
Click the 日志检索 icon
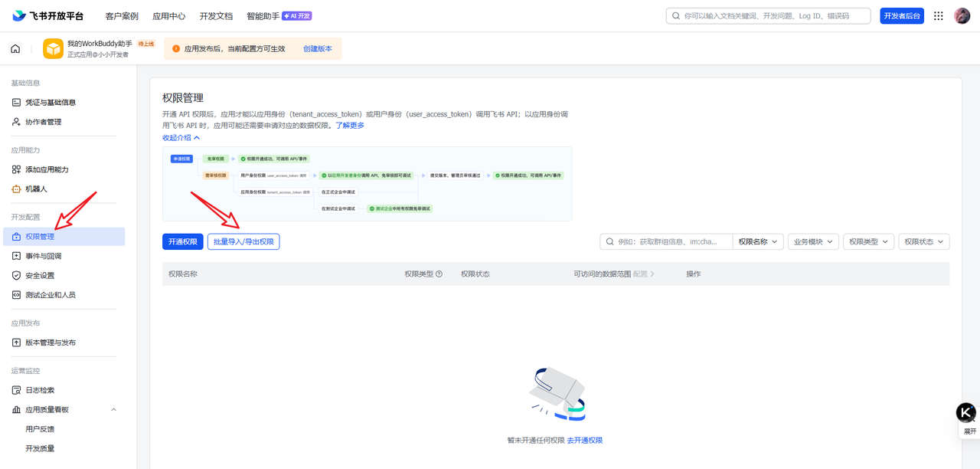pos(16,390)
